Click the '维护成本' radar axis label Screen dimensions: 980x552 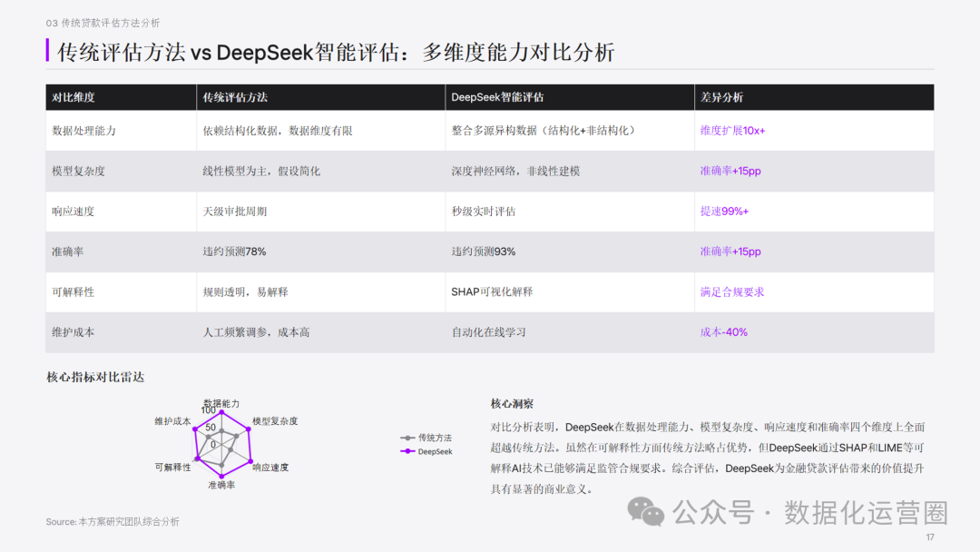coord(173,421)
